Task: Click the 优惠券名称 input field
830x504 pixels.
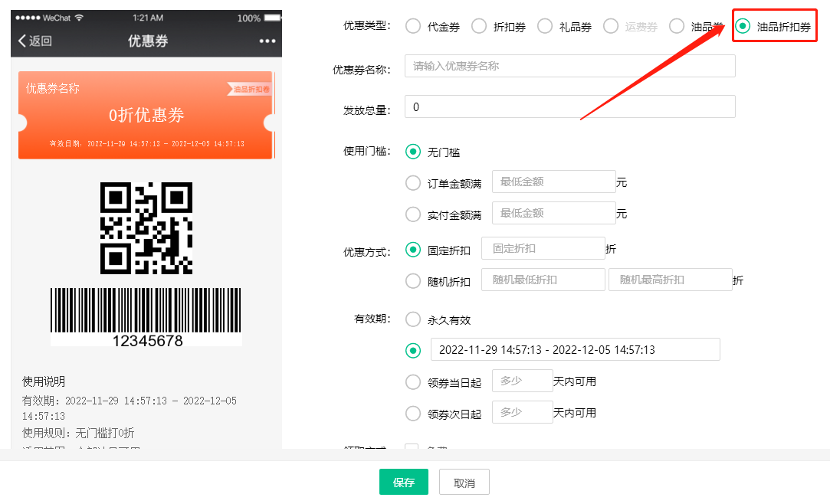Action: (x=570, y=66)
